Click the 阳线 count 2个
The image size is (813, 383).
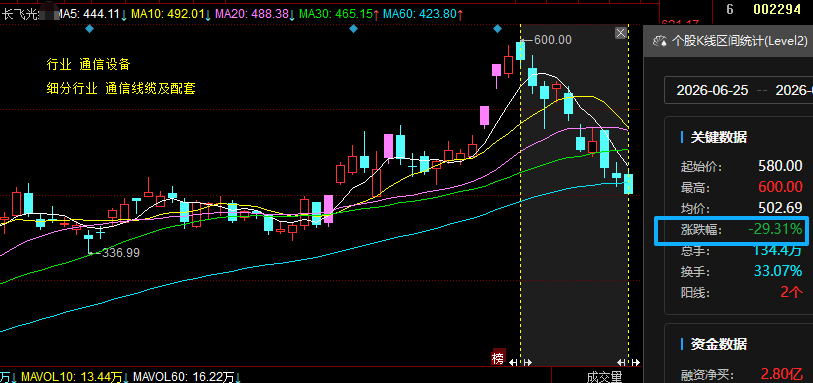coord(791,292)
